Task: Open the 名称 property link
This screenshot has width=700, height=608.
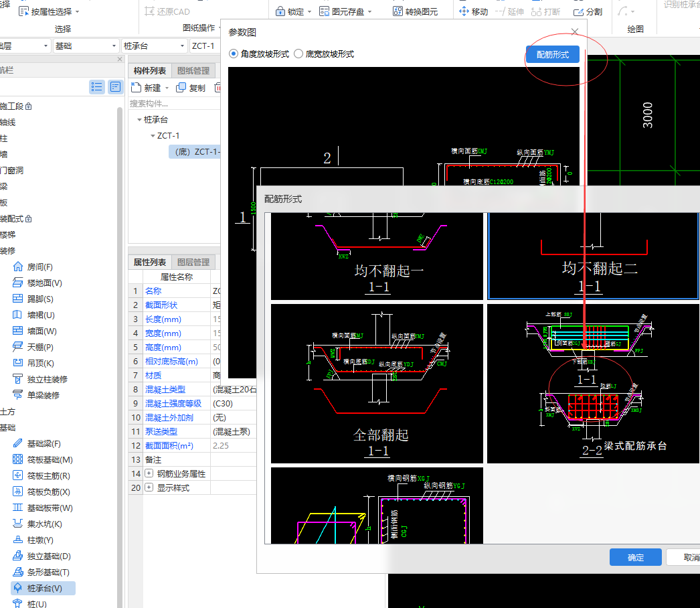Action: click(x=153, y=291)
